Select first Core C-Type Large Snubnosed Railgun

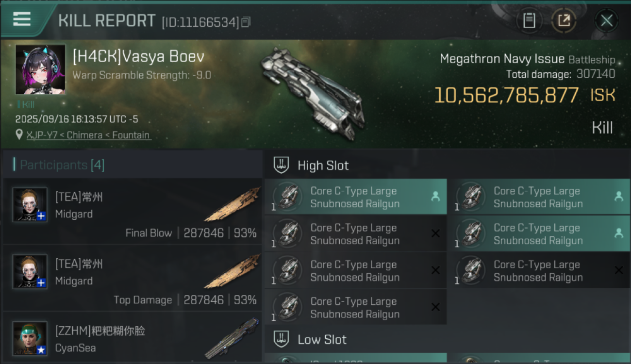(x=355, y=197)
